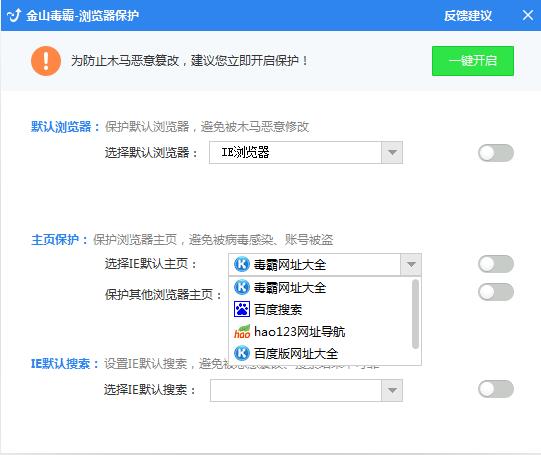Viewport: 541px width, 455px height.
Task: Click the K icon beside 百度版网址大全
Action: pyautogui.click(x=242, y=353)
